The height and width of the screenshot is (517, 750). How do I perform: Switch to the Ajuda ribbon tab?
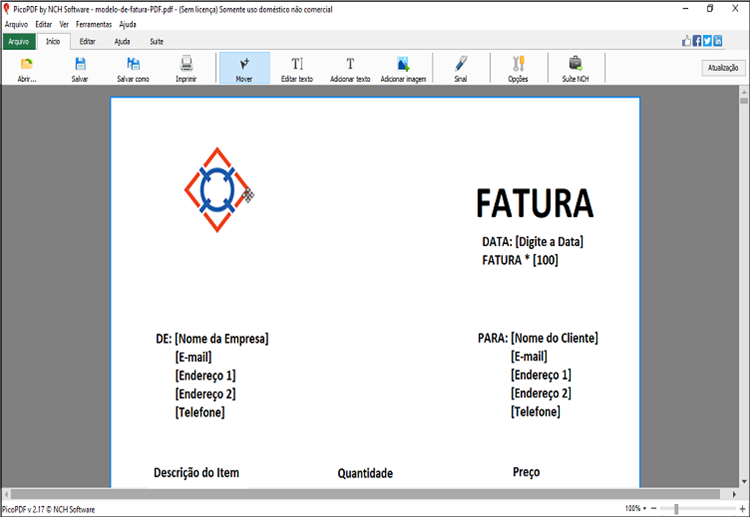click(x=122, y=42)
